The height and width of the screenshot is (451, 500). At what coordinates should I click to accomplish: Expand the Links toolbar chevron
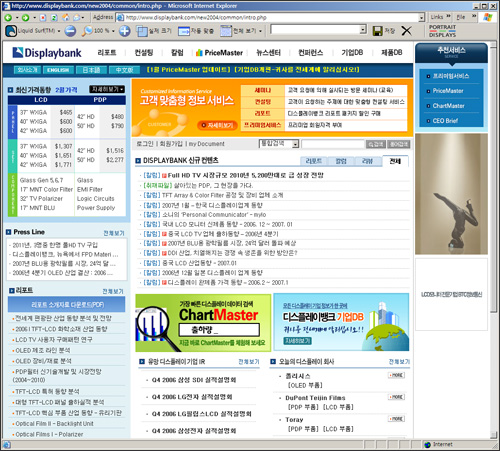[x=448, y=16]
